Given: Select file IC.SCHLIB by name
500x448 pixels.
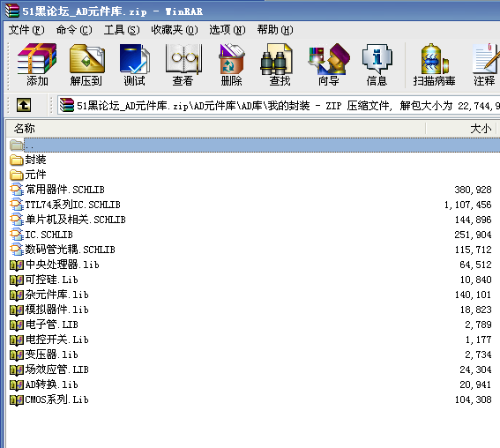Looking at the screenshot, I should [49, 235].
